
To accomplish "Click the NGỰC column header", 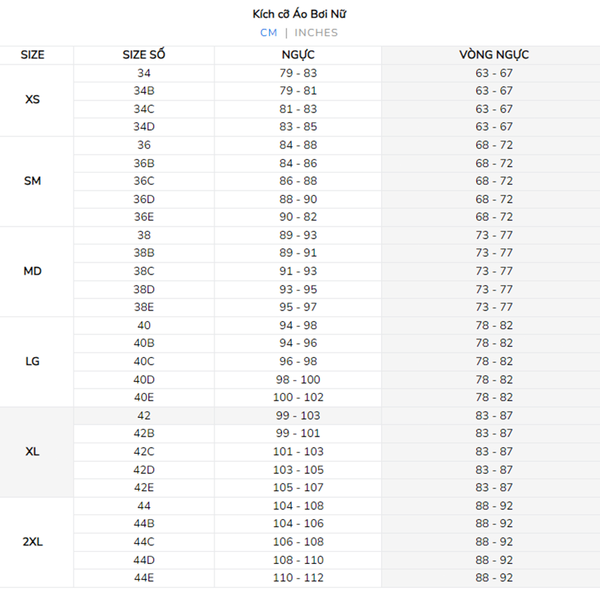I will coord(298,55).
